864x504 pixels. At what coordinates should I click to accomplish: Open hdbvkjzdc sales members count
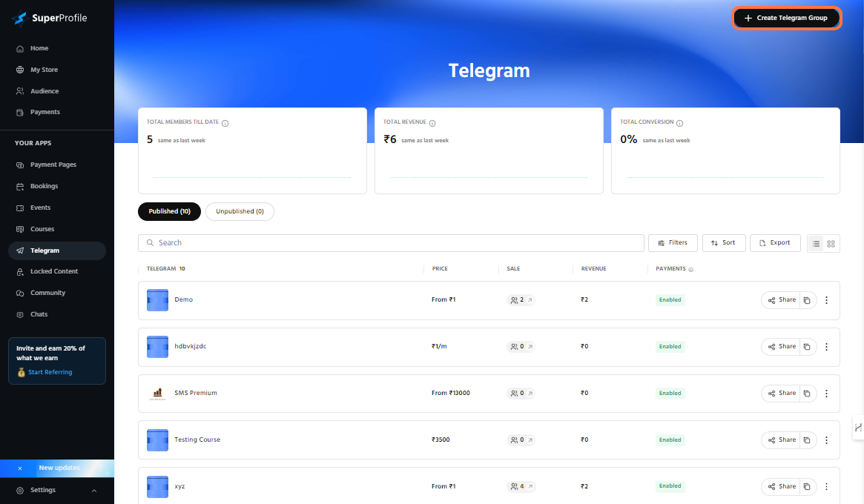[x=520, y=347]
